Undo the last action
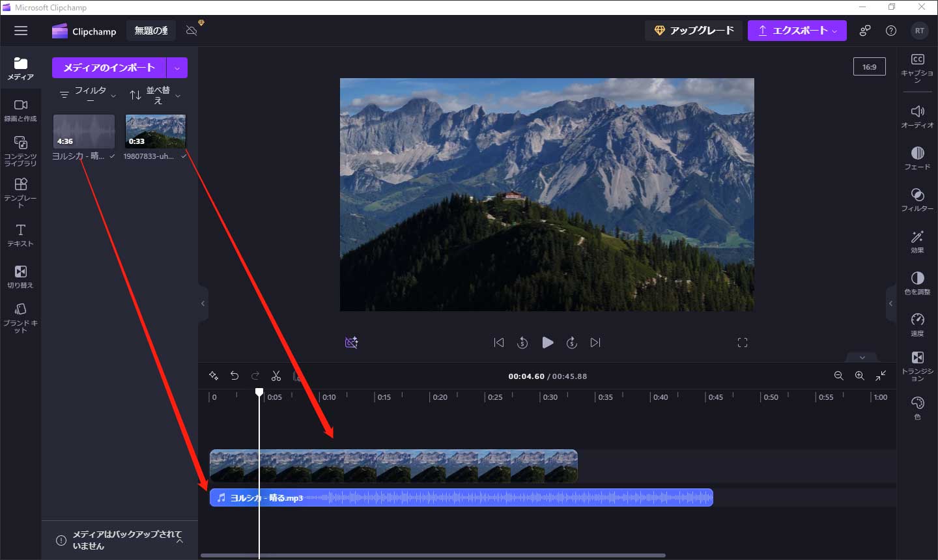The image size is (938, 560). [x=234, y=376]
